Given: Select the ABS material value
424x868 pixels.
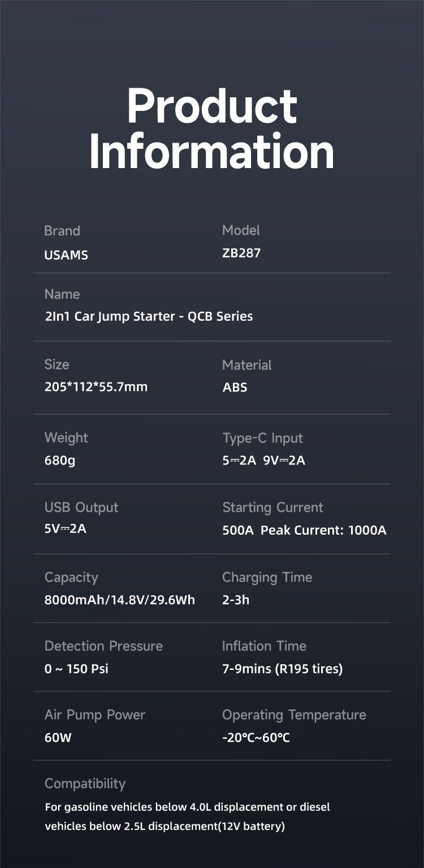Looking at the screenshot, I should (235, 388).
